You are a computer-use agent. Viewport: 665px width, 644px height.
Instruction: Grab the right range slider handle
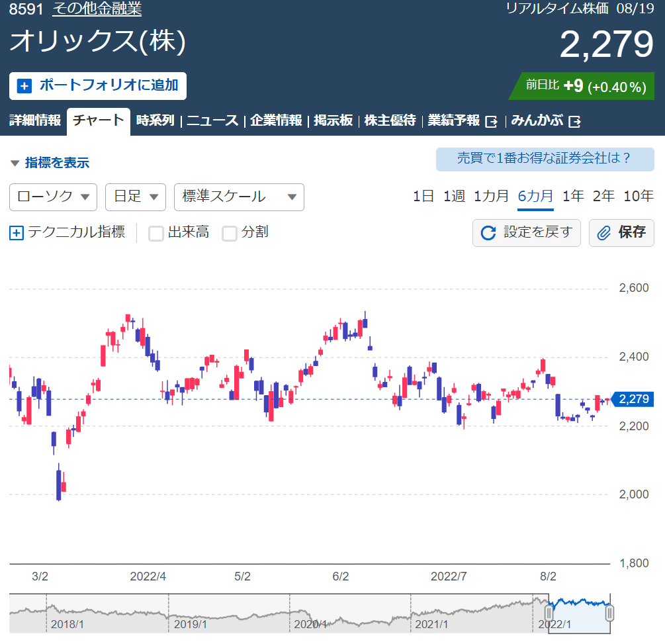pyautogui.click(x=609, y=613)
